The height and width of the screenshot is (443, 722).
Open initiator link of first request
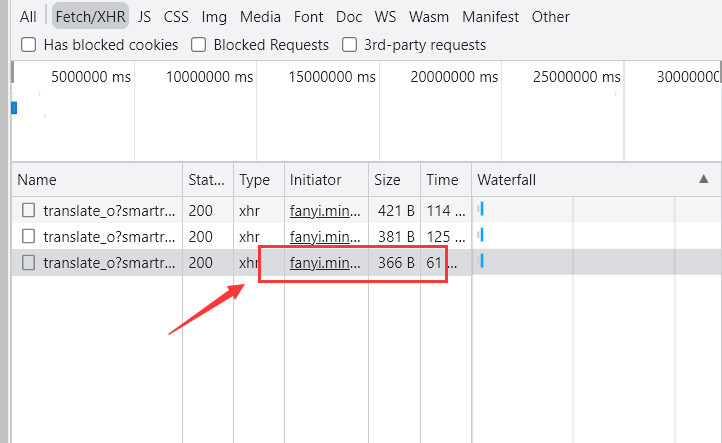(x=325, y=210)
